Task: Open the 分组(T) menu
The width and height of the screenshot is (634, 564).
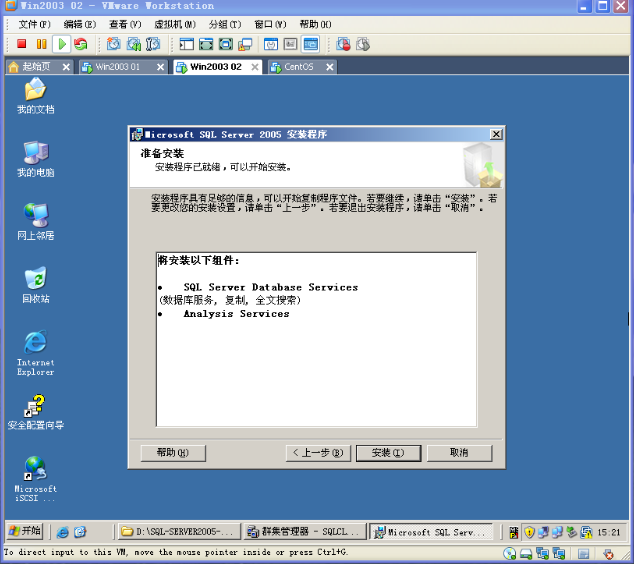Action: [225, 24]
